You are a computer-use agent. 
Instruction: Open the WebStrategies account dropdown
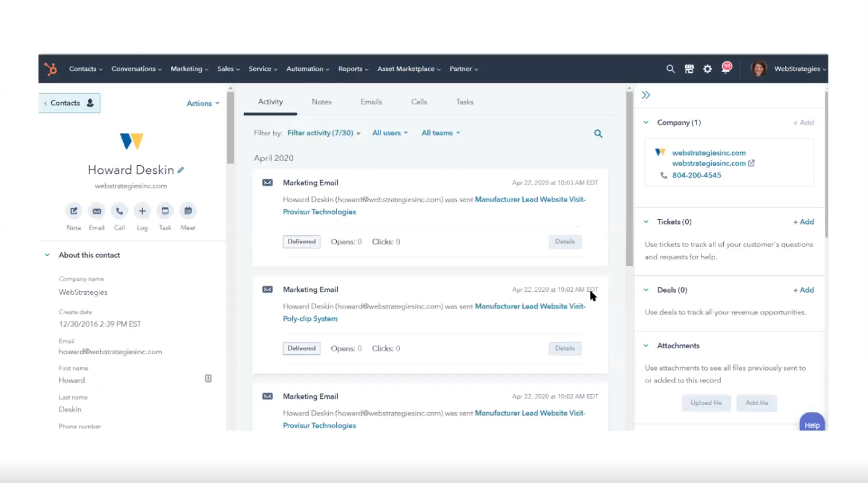tap(800, 69)
